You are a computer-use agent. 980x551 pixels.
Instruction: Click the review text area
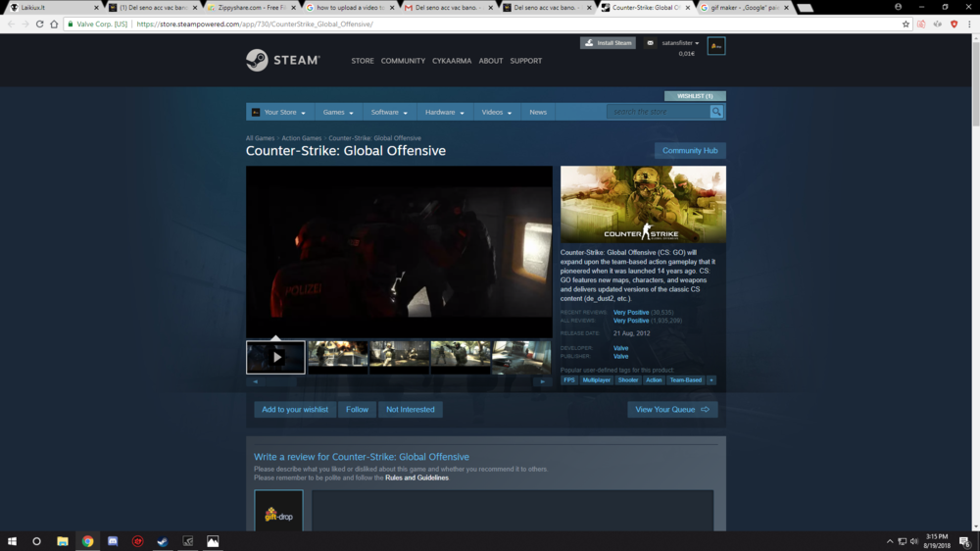pyautogui.click(x=512, y=511)
